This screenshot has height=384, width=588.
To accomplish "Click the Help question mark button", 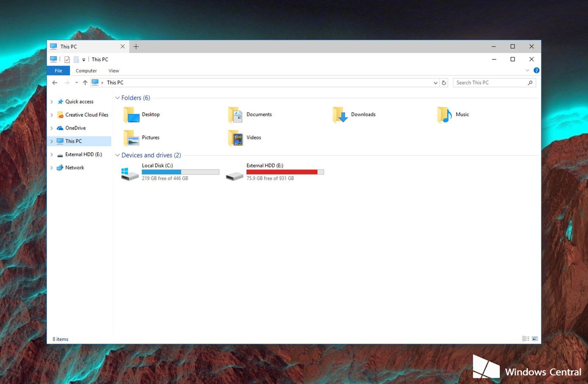I will point(536,70).
